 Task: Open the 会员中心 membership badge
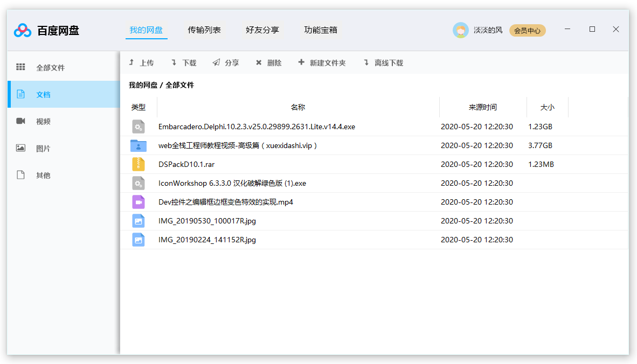[527, 31]
